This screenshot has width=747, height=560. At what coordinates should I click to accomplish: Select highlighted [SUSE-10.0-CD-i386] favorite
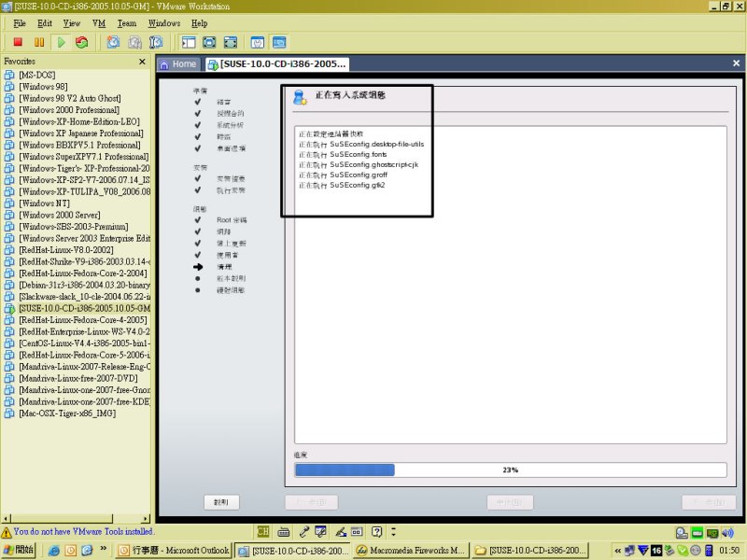pos(84,308)
